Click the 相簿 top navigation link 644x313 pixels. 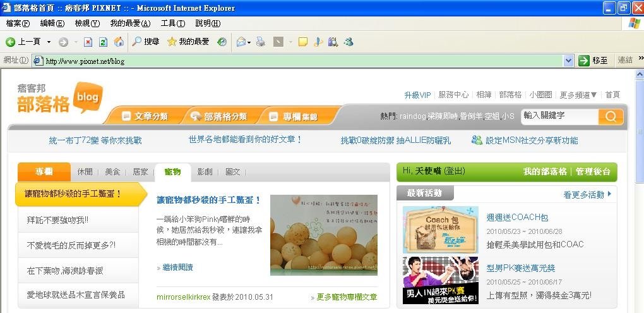coord(484,95)
